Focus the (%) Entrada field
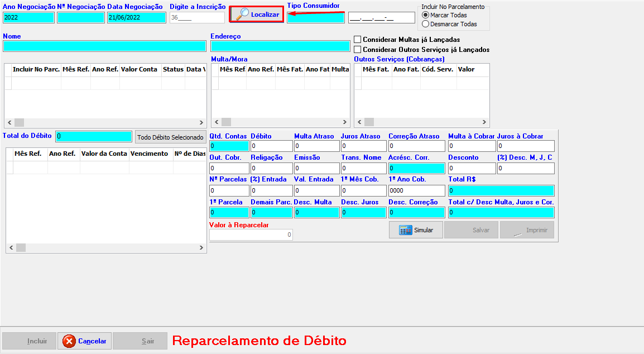This screenshot has width=644, height=354. click(x=271, y=190)
